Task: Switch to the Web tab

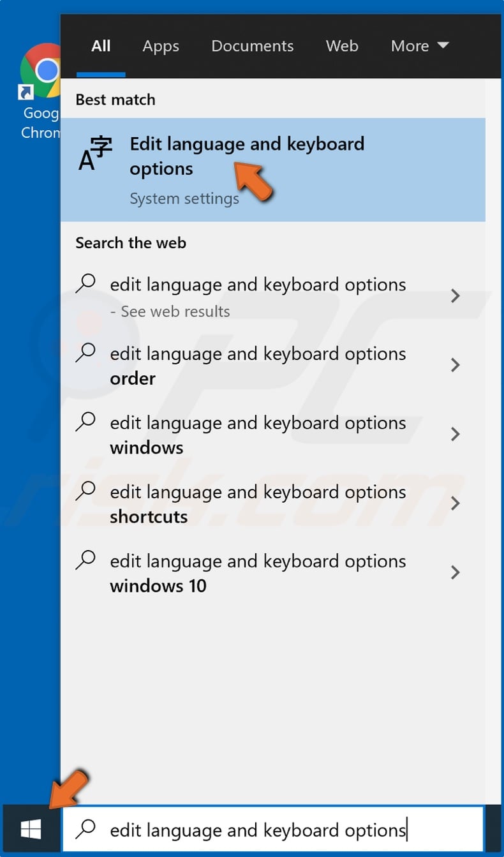Action: pos(342,45)
